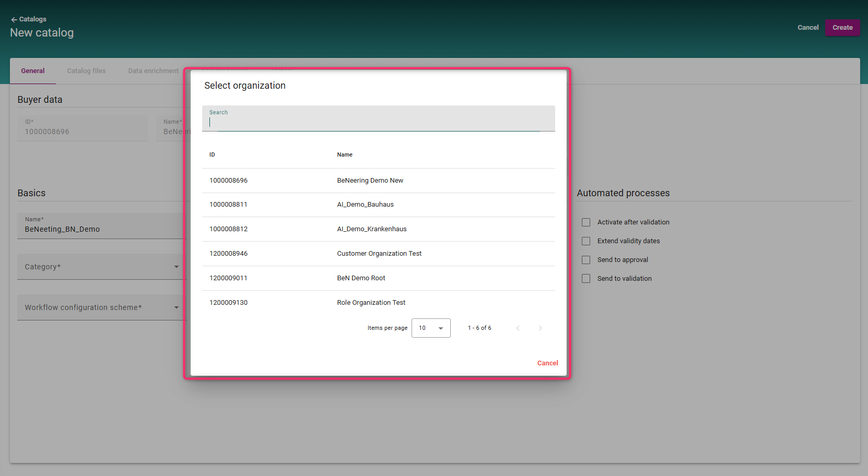Select the General tab
The width and height of the screenshot is (868, 476).
pyautogui.click(x=33, y=71)
